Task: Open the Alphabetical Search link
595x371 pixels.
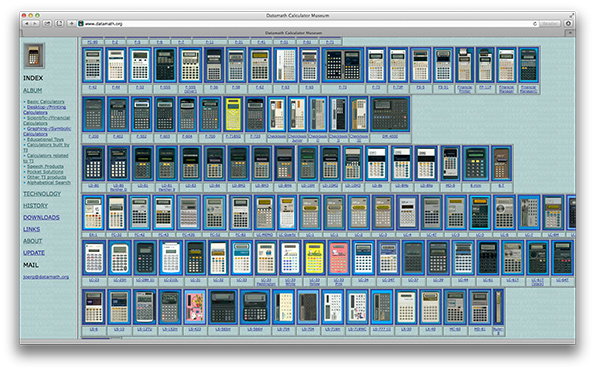Action: (x=49, y=182)
